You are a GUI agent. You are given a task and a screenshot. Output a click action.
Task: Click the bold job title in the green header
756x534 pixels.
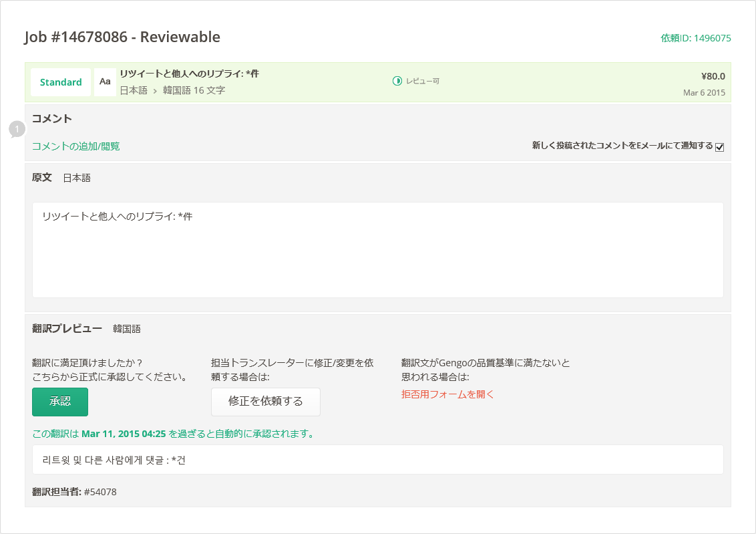point(189,74)
